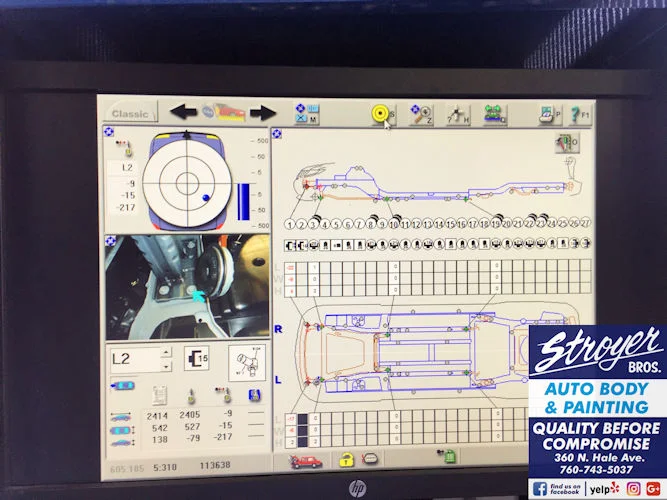Screen dimensions: 667x500
Task: Switch to the Classic view
Action: [130, 113]
